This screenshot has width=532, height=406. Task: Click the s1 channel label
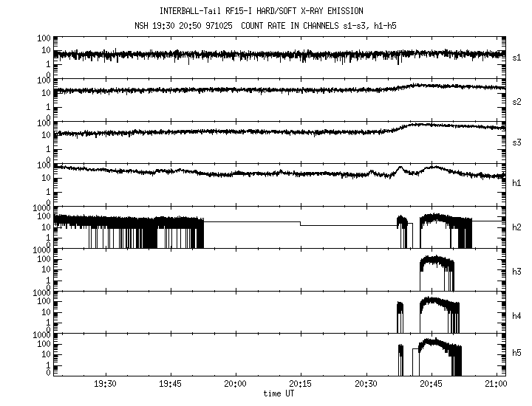pos(517,56)
